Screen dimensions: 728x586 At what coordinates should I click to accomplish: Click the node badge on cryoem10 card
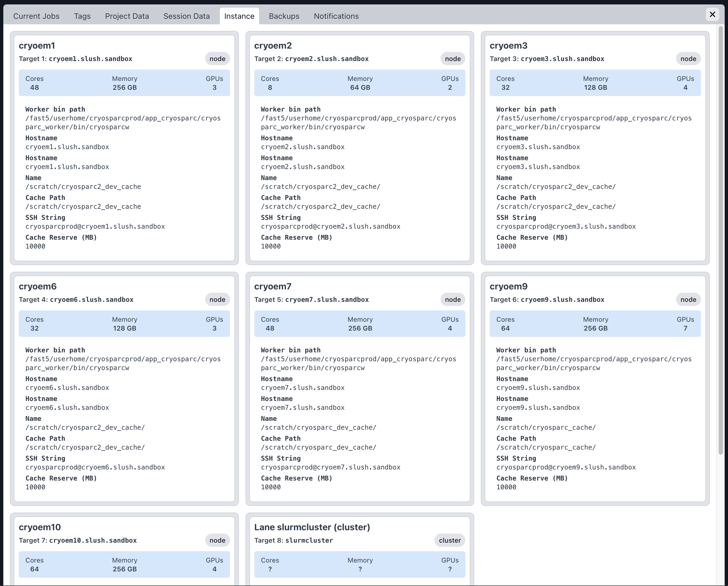(x=217, y=540)
